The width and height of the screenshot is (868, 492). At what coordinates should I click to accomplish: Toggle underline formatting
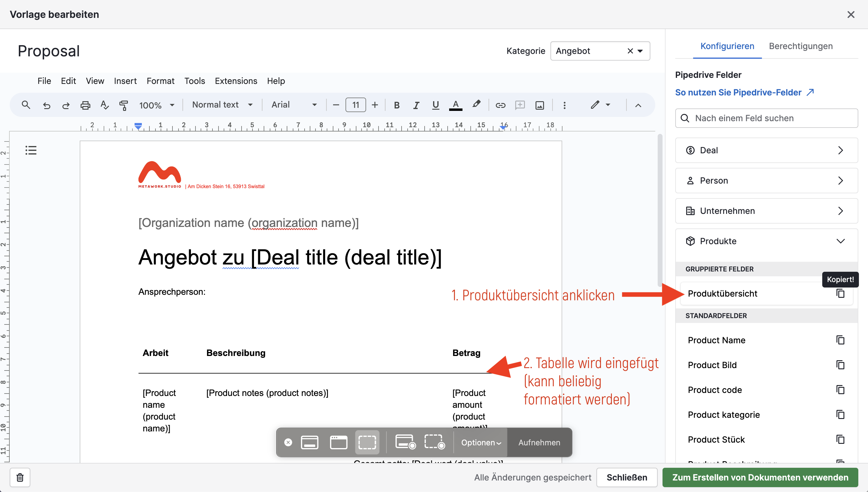(436, 105)
